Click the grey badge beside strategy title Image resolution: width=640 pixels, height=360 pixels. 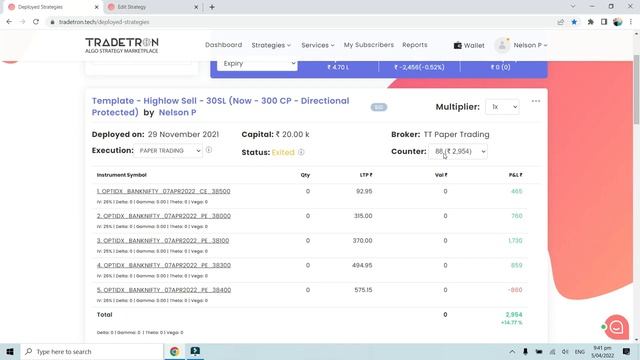pyautogui.click(x=379, y=107)
